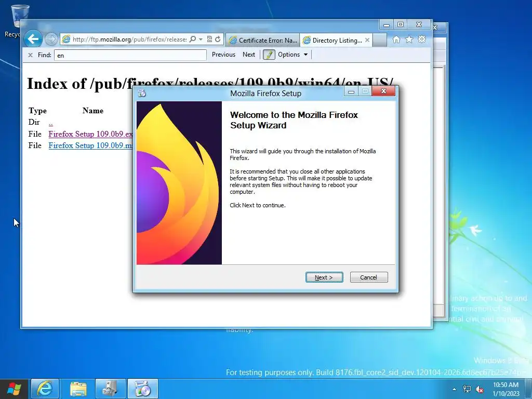This screenshot has width=532, height=399.
Task: Restore down the Internet Explorer window
Action: (x=401, y=25)
